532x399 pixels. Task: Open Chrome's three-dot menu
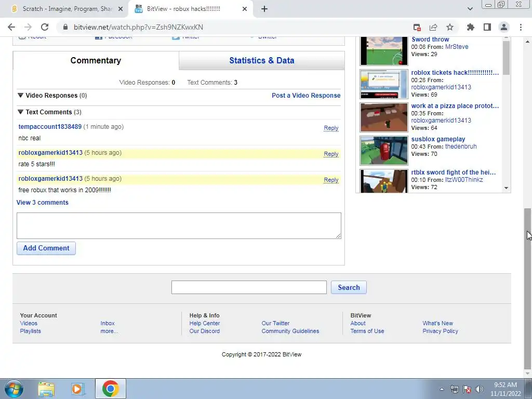pyautogui.click(x=521, y=27)
